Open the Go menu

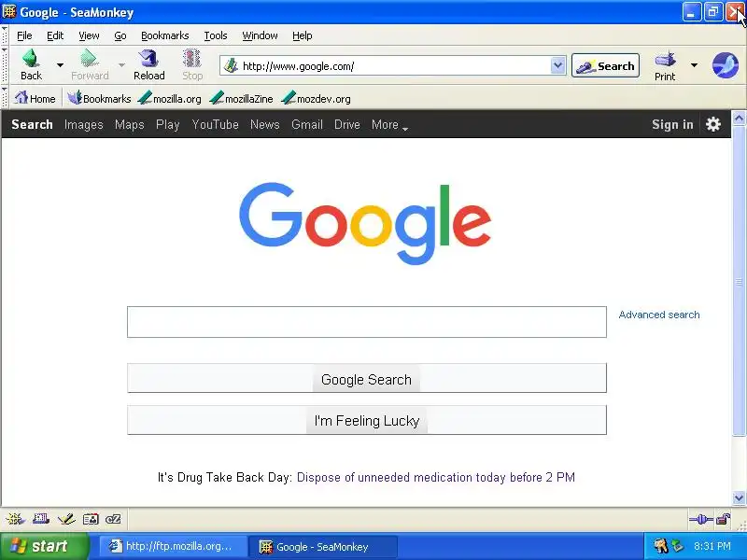tap(120, 35)
